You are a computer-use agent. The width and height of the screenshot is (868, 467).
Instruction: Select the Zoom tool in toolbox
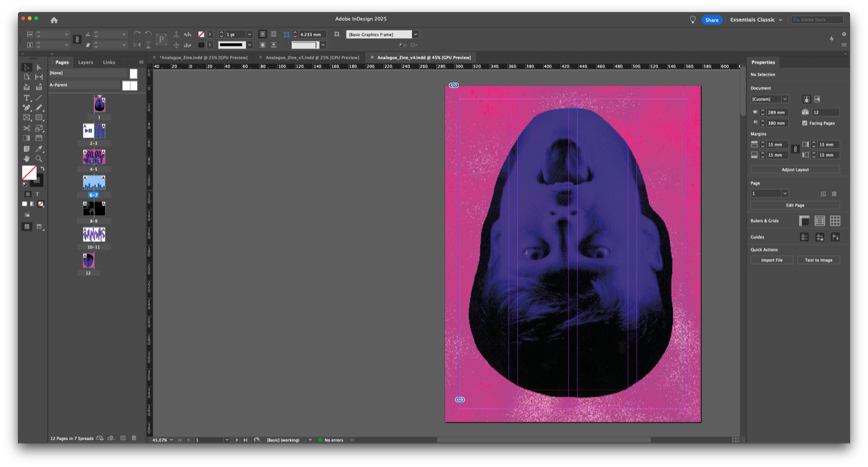tap(39, 158)
